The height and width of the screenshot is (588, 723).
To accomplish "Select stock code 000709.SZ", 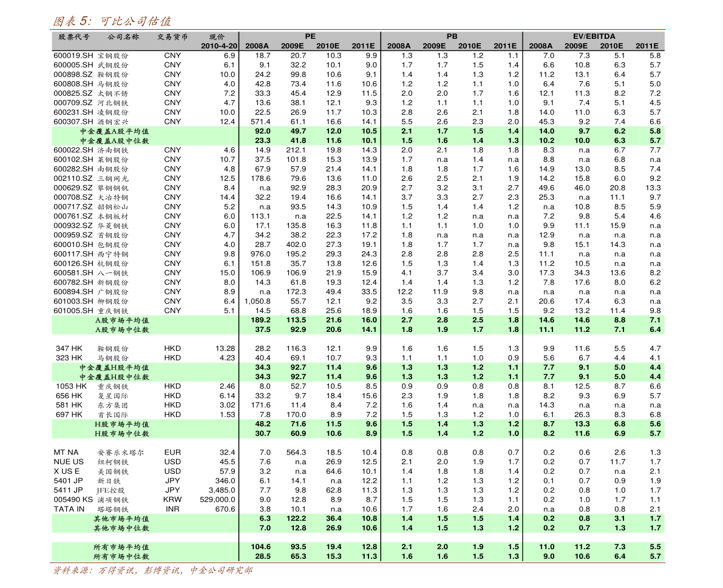I will tap(73, 103).
